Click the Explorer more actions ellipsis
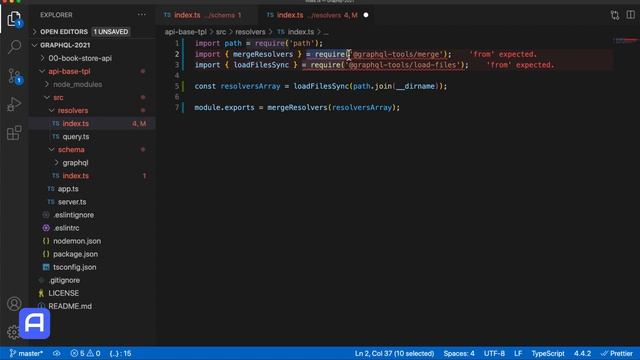This screenshot has width=640, height=360. click(142, 15)
